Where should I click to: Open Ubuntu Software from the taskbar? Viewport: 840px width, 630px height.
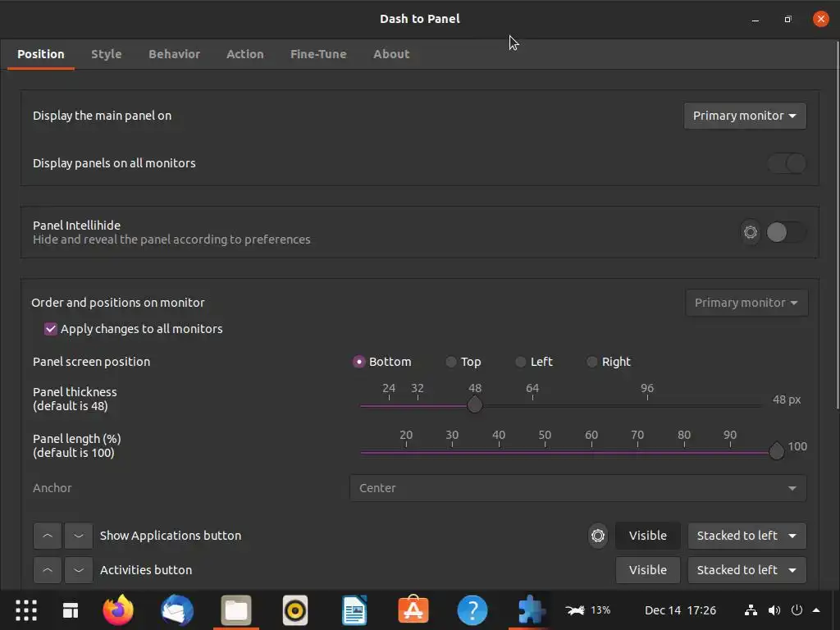pos(413,610)
